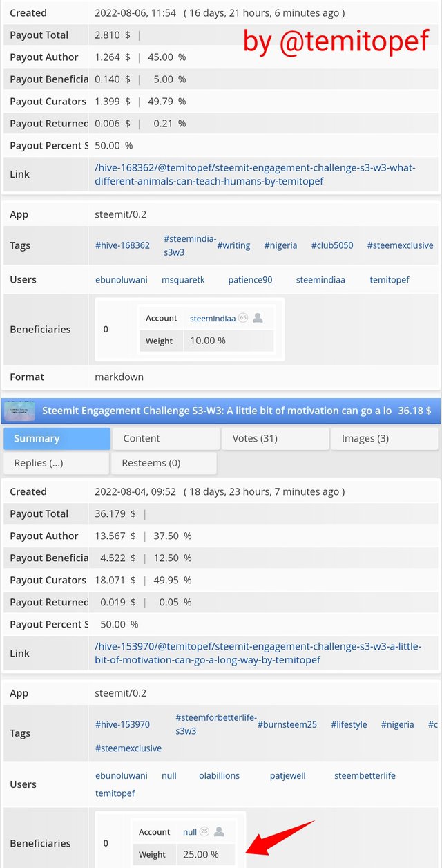The height and width of the screenshot is (868, 442).
Task: Select Payout Curators value 18.071 $
Action: click(x=116, y=580)
